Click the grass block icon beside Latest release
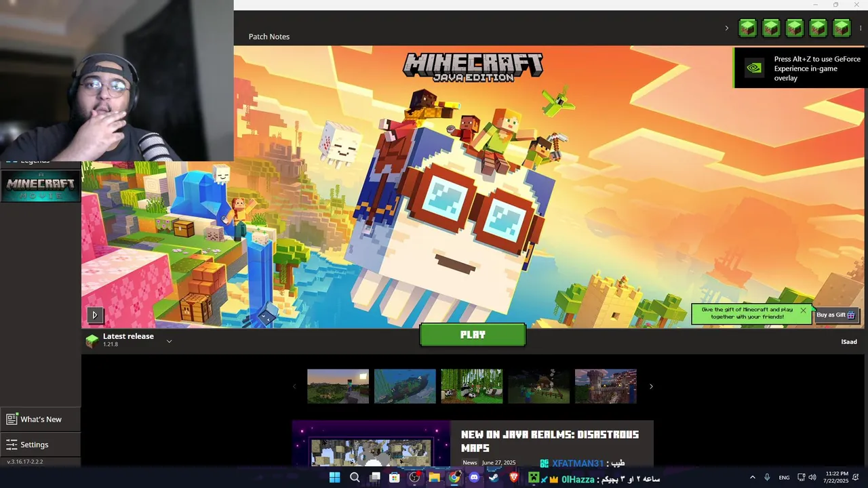Viewport: 868px width, 488px height. point(92,341)
